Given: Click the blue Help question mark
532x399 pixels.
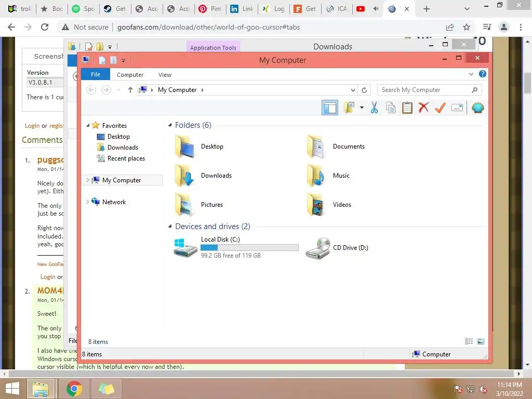Looking at the screenshot, I should pyautogui.click(x=483, y=74).
